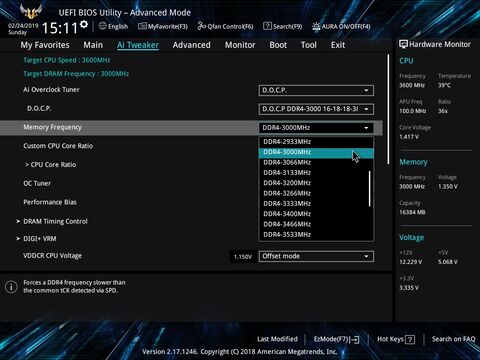Screen dimensions: 480x360
Task: Click the Qfan Control fan icon
Action: pos(201,26)
